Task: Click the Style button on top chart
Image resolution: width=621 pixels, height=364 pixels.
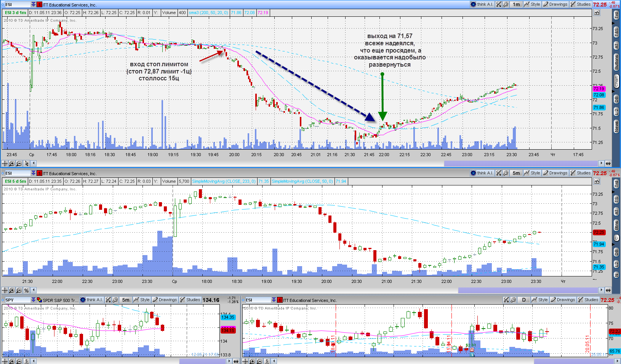Action: point(532,5)
